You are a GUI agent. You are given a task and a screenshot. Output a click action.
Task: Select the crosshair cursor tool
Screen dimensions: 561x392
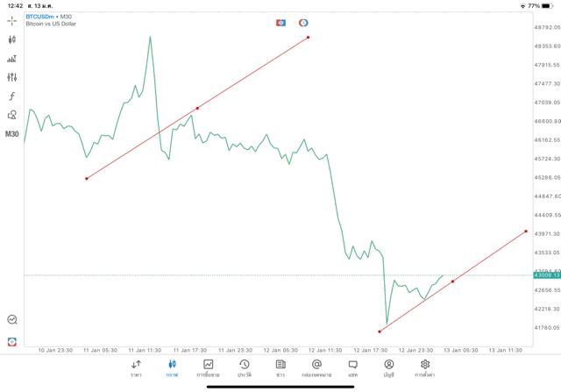[12, 20]
